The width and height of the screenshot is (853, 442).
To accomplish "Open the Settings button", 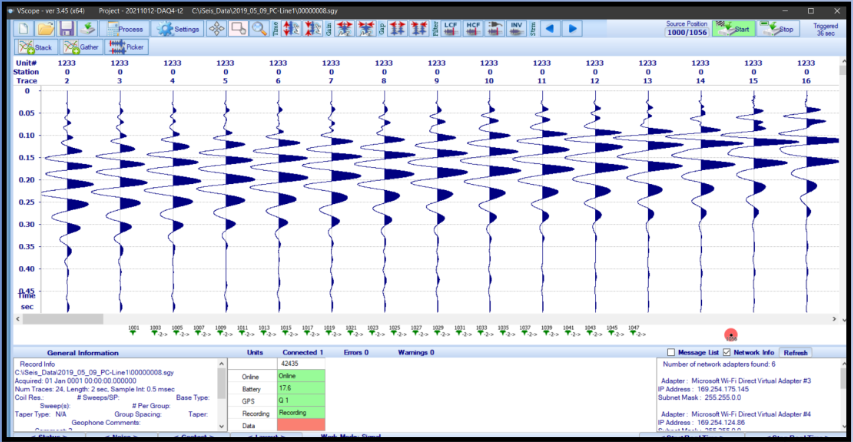I will pos(179,29).
